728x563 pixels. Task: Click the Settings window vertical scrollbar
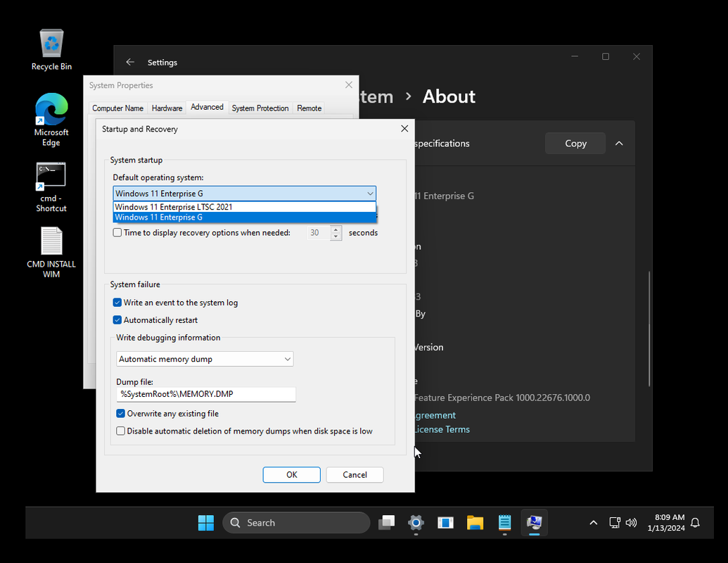click(x=649, y=329)
